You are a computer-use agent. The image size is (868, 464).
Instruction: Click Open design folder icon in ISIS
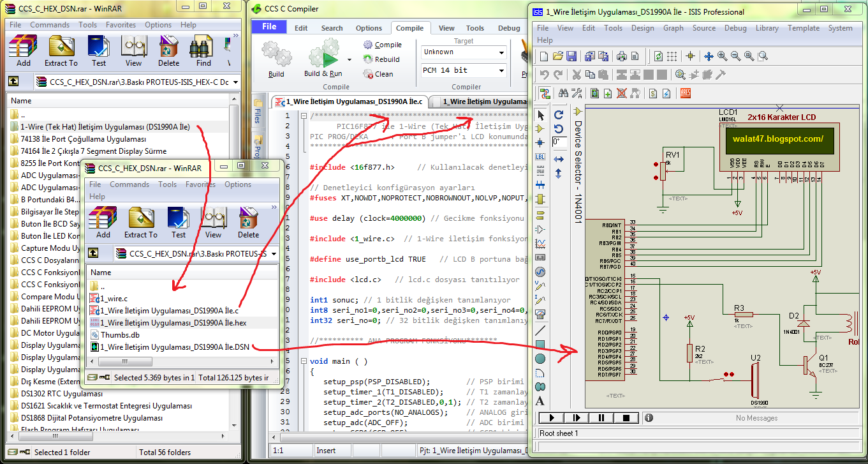click(x=558, y=56)
